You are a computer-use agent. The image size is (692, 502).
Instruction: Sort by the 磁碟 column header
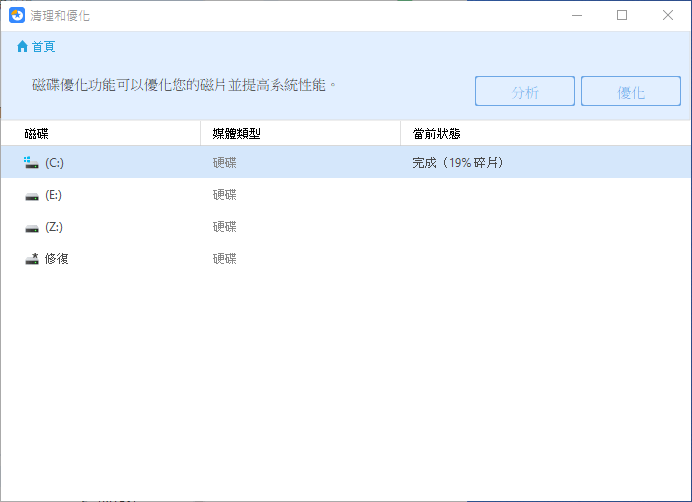(36, 134)
